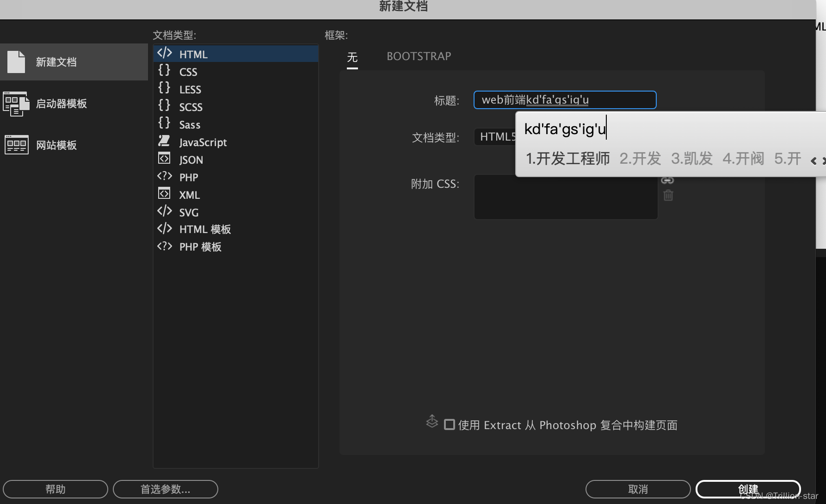
Task: Open the Starter Templates icon
Action: (x=16, y=104)
